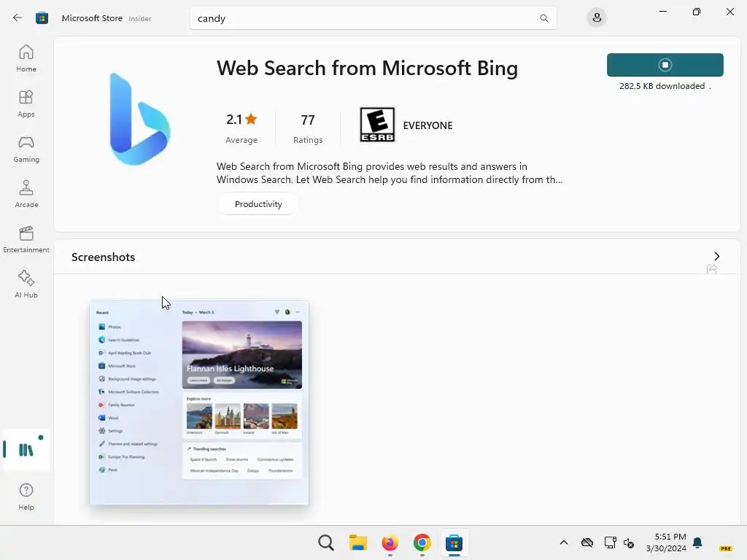
Task: Stop the download with the stop button
Action: point(665,65)
